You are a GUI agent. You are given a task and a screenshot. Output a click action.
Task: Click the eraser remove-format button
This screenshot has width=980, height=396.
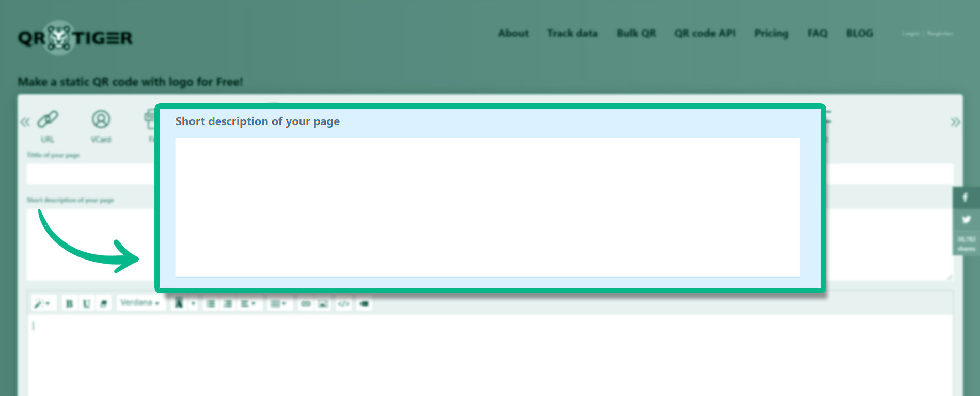pos(104,304)
